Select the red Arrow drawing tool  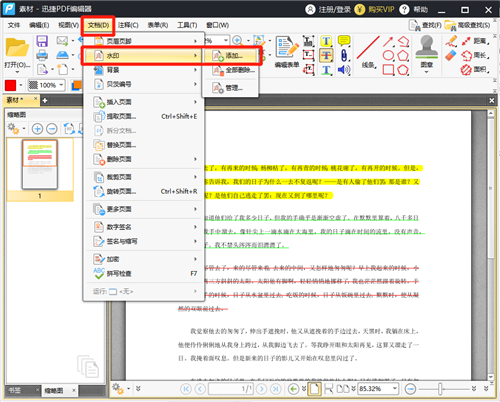[388, 41]
